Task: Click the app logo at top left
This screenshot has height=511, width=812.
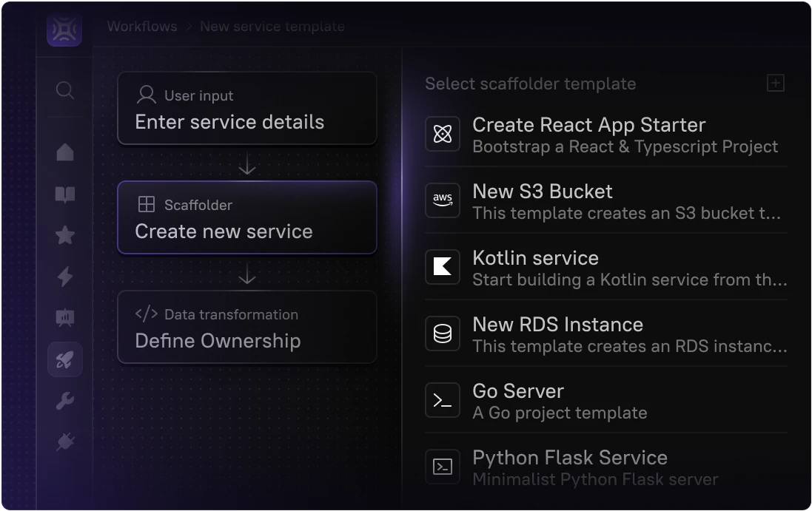Action: 64,29
